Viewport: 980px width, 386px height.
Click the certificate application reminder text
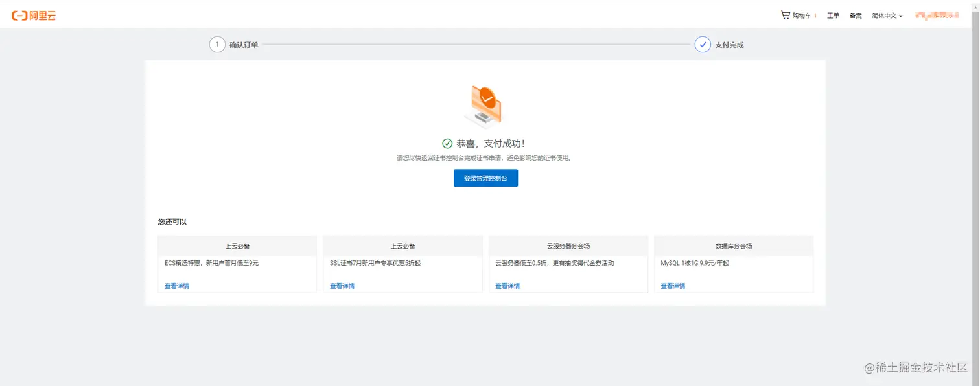coord(485,158)
